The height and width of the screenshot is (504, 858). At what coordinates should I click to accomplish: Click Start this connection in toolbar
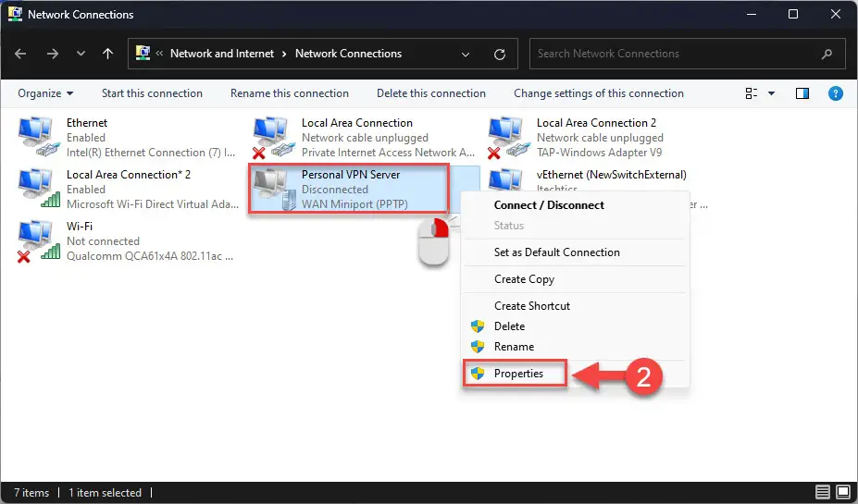click(152, 93)
